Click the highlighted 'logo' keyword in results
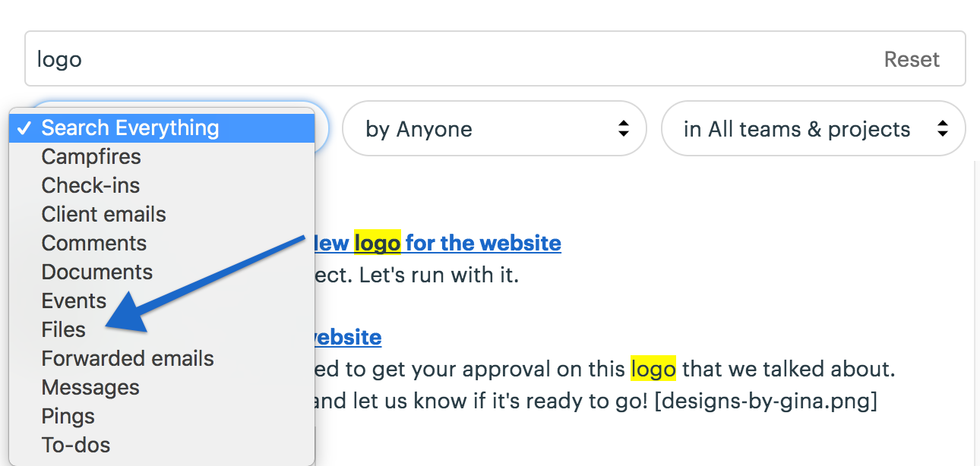The width and height of the screenshot is (980, 466). point(652,369)
